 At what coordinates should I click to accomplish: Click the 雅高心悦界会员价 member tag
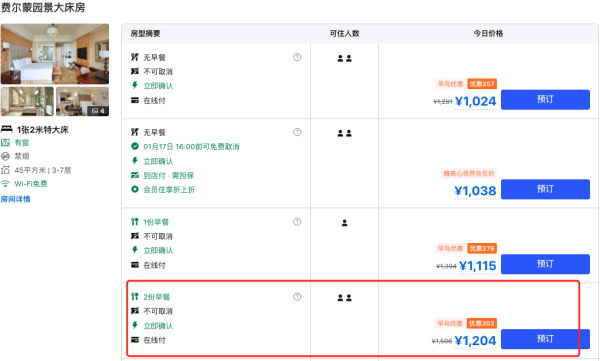coord(469,173)
